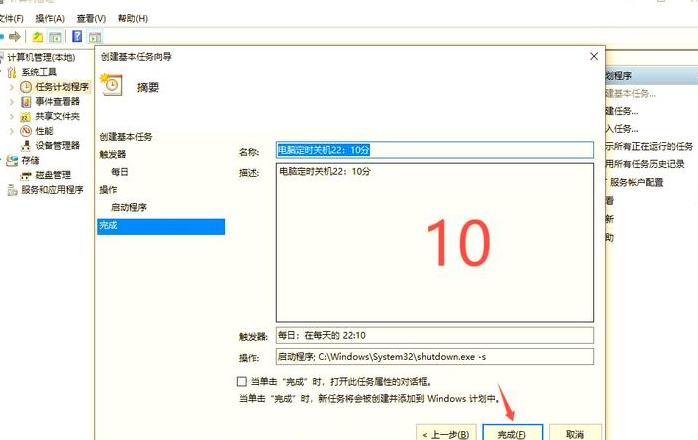The height and width of the screenshot is (440, 698).
Task: Click the 操作 field showing shutdown.exe path
Action: point(434,357)
